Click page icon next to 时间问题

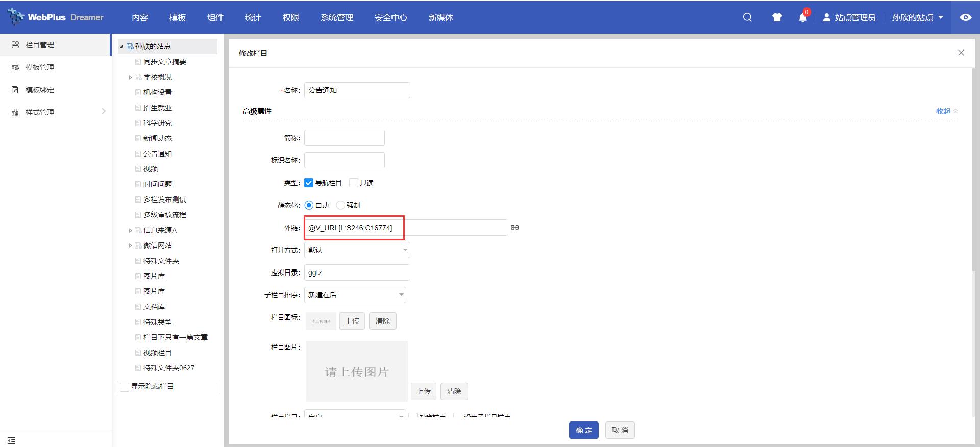(x=138, y=184)
